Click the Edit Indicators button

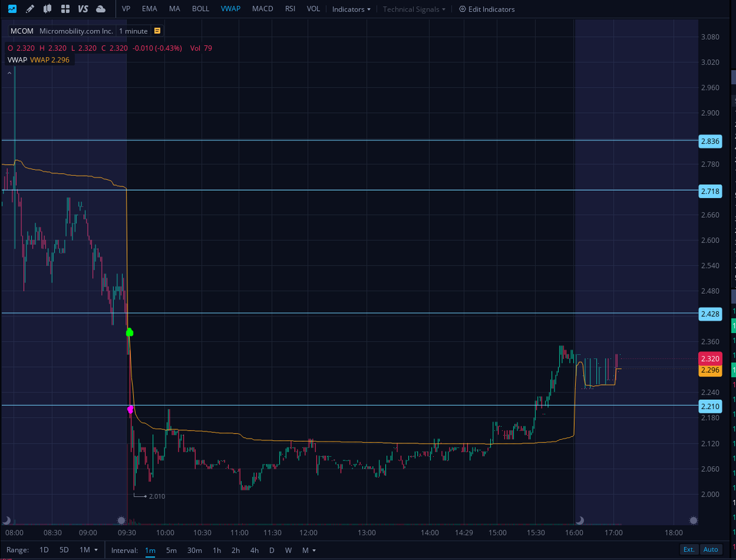click(487, 9)
